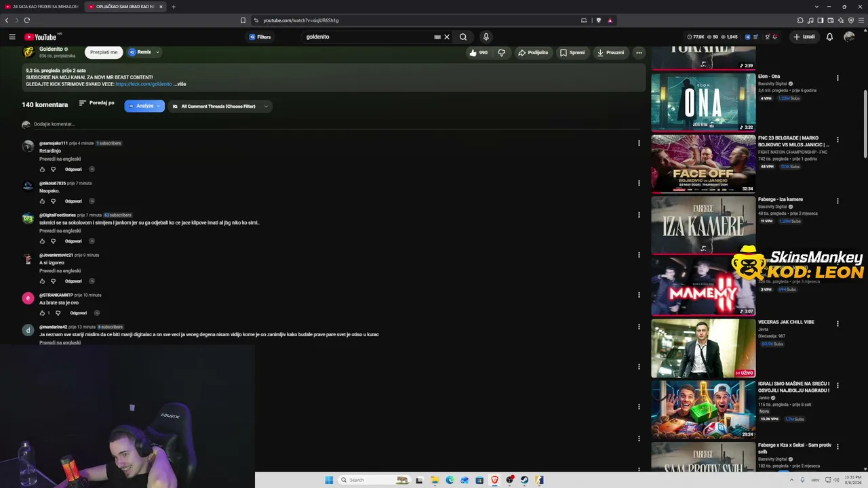Like the comment by @samojako111
Image resolution: width=868 pixels, height=488 pixels.
click(42, 169)
